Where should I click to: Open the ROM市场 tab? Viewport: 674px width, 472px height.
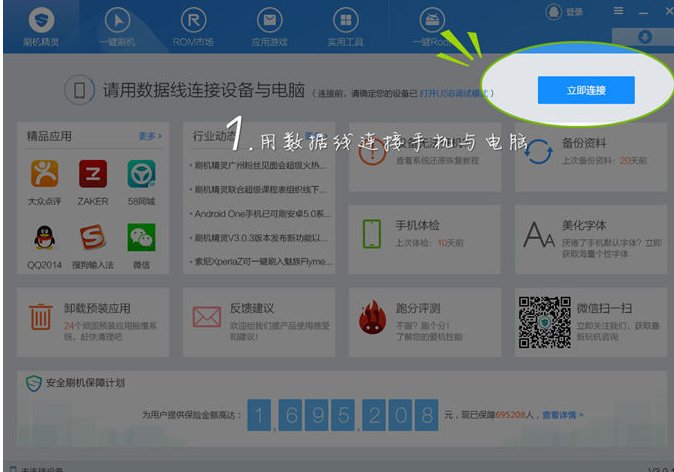[x=193, y=27]
